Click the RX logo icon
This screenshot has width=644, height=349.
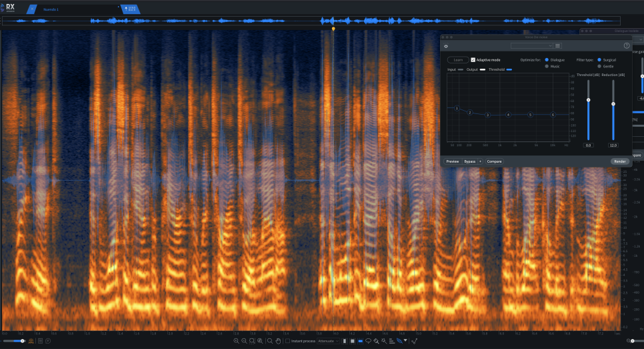coord(7,7)
